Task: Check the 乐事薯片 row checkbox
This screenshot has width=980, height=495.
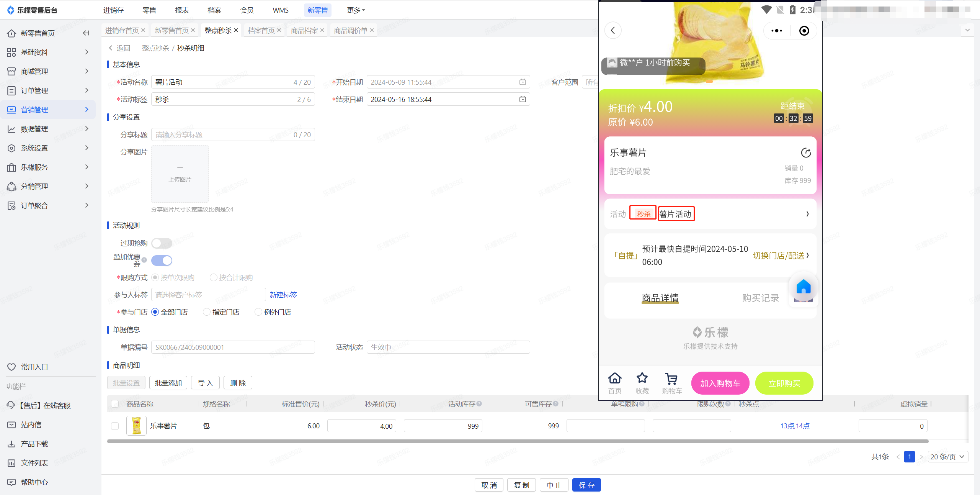Action: tap(115, 426)
